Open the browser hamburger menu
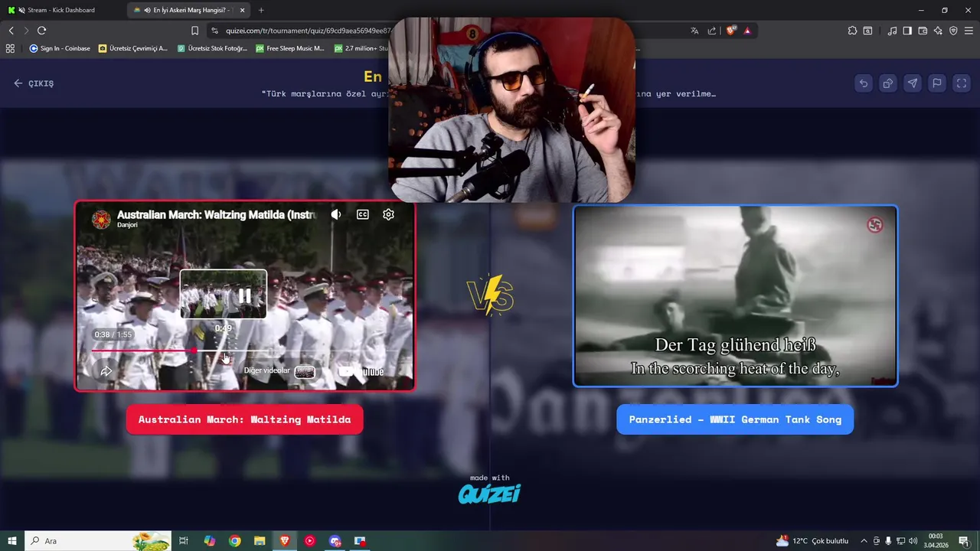Viewport: 980px width, 551px height. point(969,31)
